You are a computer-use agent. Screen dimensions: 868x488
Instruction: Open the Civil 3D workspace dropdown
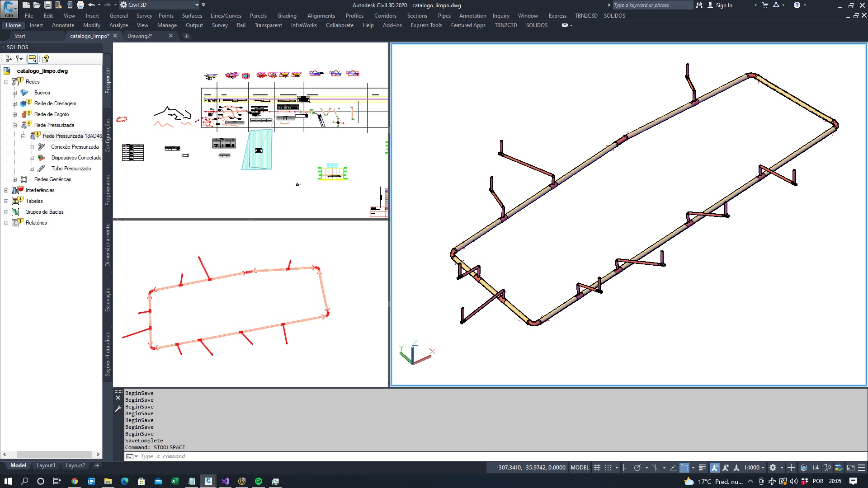click(x=197, y=5)
